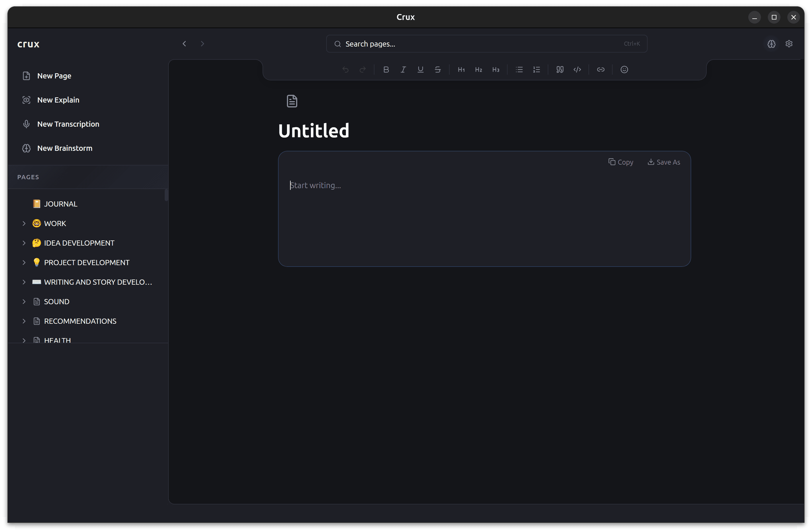The height and width of the screenshot is (532, 812).
Task: Open the emoji picker
Action: point(624,70)
